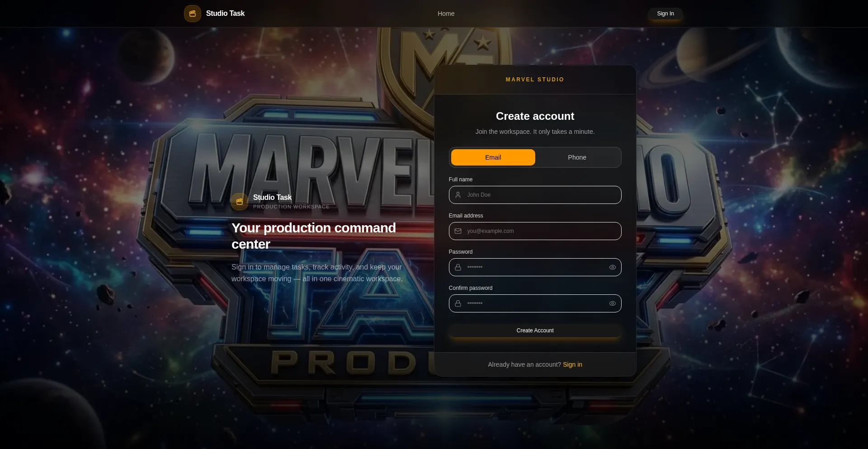The height and width of the screenshot is (449, 868).
Task: Click the lock icon in Confirm password field
Action: 458,303
